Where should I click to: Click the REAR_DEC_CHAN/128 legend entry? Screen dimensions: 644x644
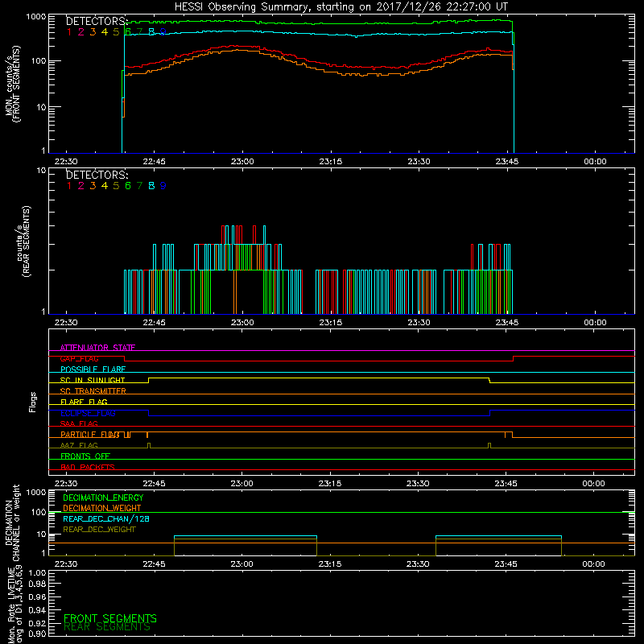(106, 518)
